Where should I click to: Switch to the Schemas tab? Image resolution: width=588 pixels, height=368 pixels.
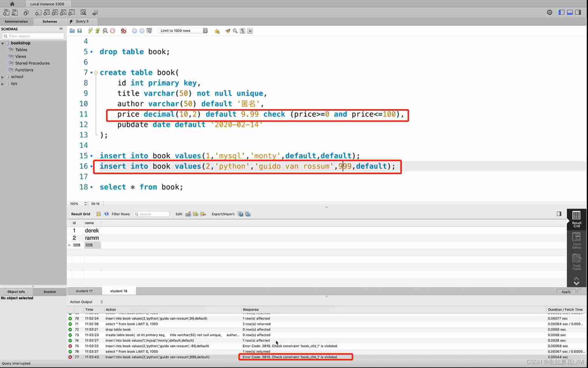coord(50,22)
